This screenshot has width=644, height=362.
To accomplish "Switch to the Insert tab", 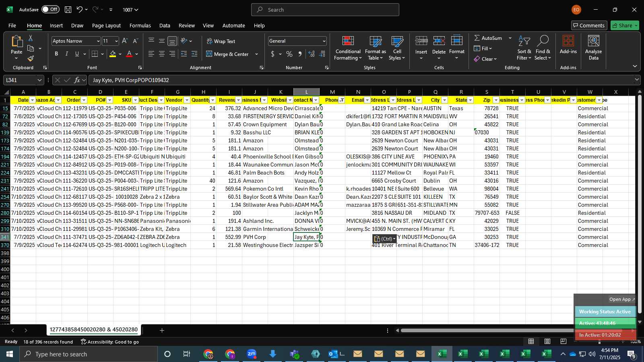I will [56, 25].
